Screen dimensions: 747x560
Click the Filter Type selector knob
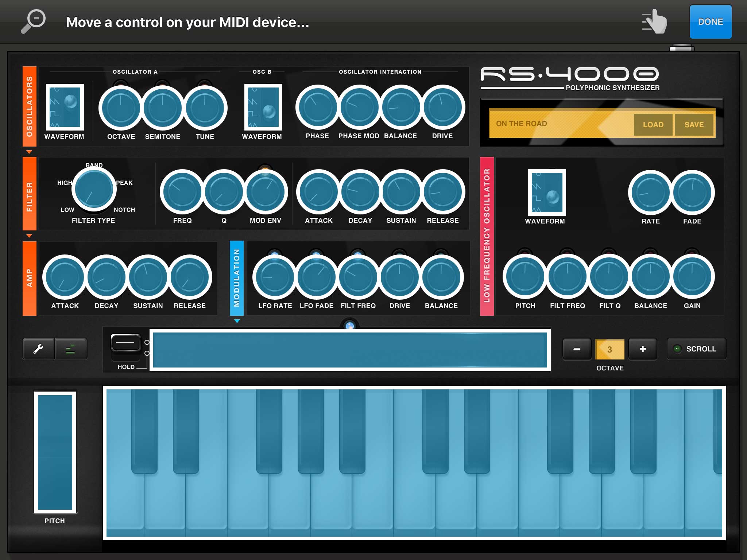point(94,189)
